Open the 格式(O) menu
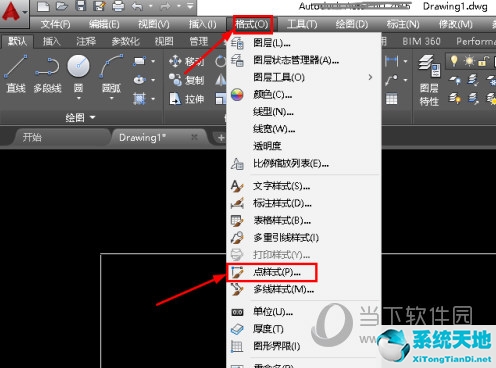 pos(252,24)
